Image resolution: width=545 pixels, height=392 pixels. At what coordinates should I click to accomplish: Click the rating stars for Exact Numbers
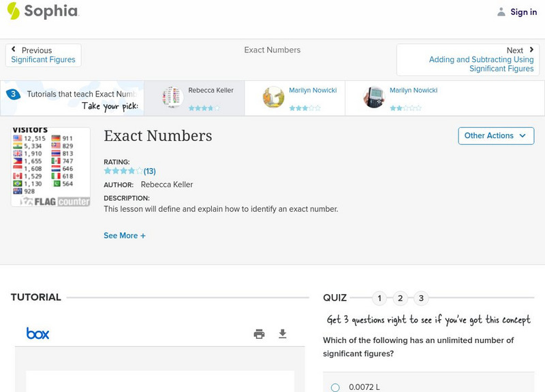tap(123, 171)
